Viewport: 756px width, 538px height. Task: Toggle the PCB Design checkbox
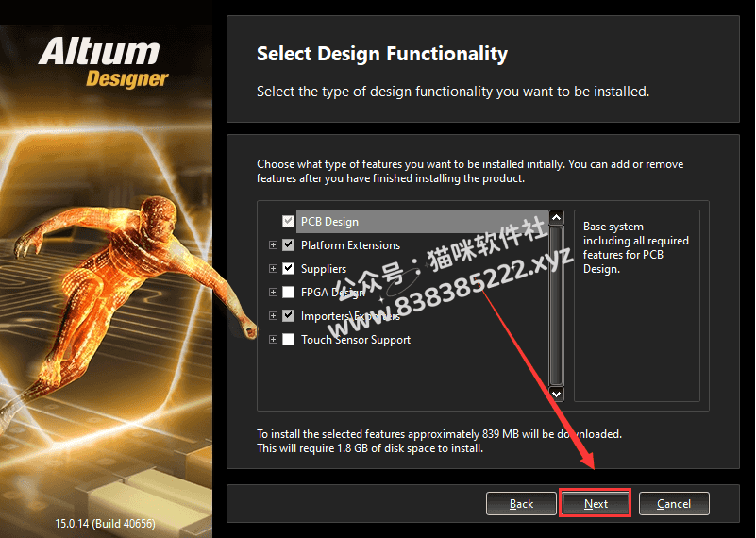(288, 221)
